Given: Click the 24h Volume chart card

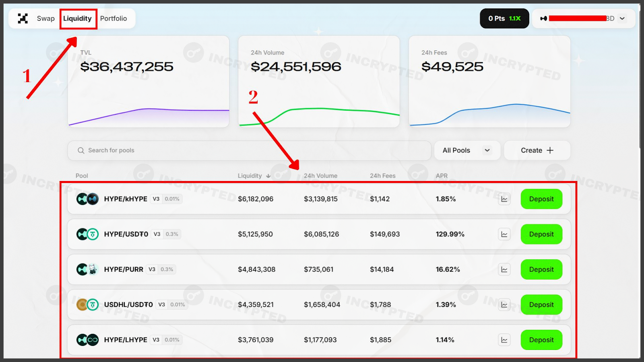Looking at the screenshot, I should pyautogui.click(x=319, y=82).
